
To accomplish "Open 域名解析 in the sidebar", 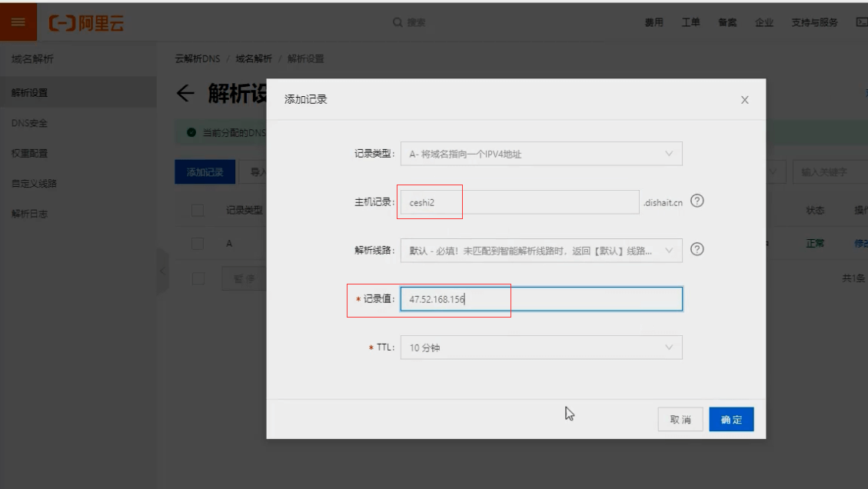I will coord(32,58).
